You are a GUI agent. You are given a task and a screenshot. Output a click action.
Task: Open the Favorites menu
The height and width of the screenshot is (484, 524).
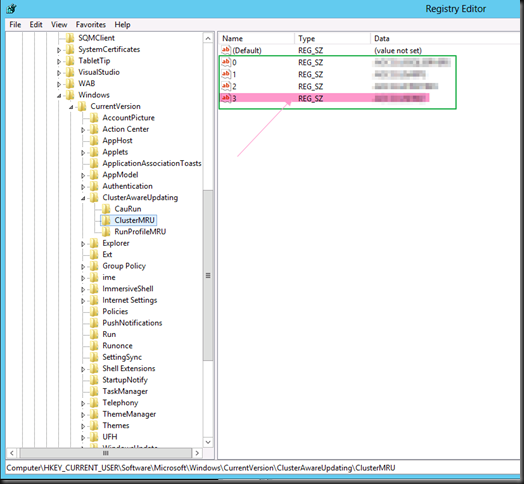tap(91, 25)
